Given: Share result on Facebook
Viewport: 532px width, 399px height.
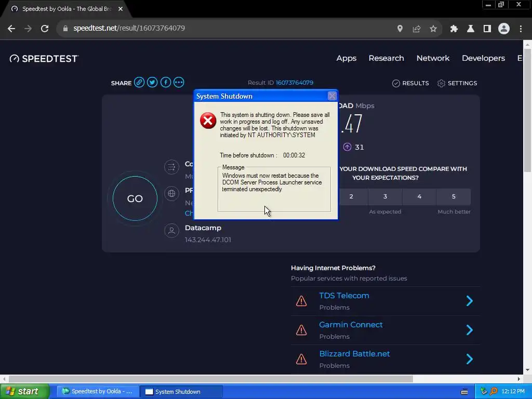Looking at the screenshot, I should pos(166,83).
